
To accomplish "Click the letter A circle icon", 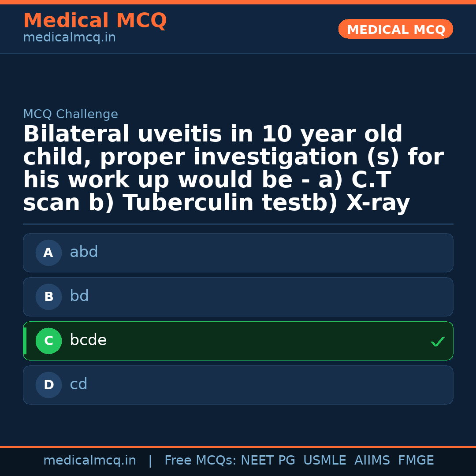I will pos(48,253).
